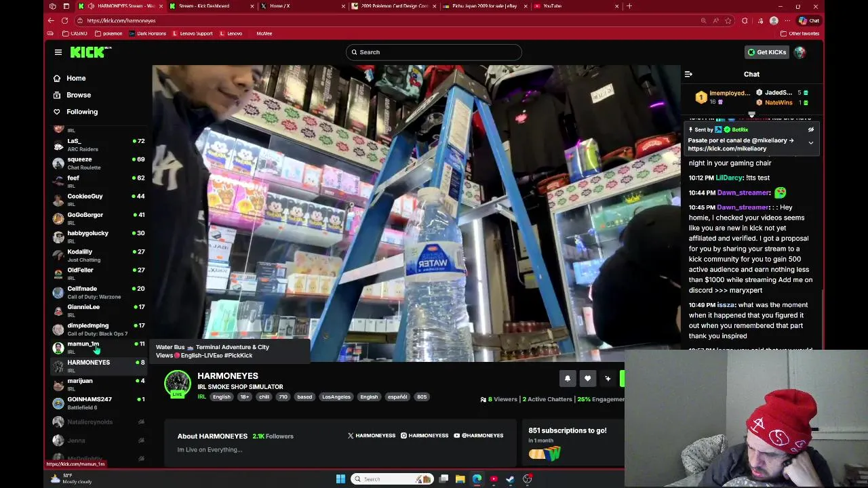868x488 pixels.
Task: Click the Windows Start button
Action: coord(340,479)
